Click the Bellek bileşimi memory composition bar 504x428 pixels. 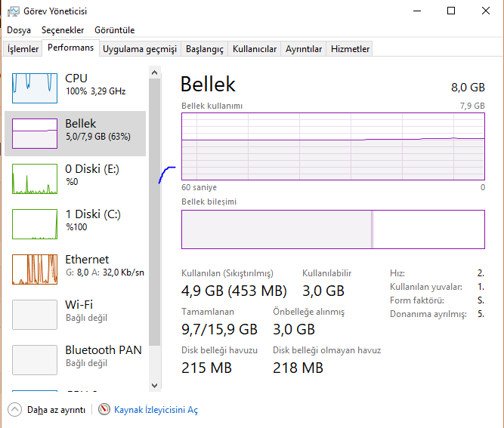point(332,229)
